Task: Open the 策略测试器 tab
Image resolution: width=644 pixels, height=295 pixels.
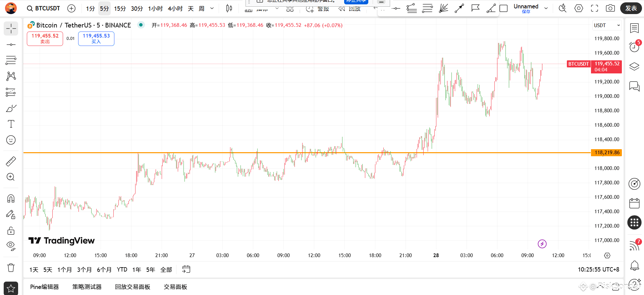Action: [x=87, y=287]
